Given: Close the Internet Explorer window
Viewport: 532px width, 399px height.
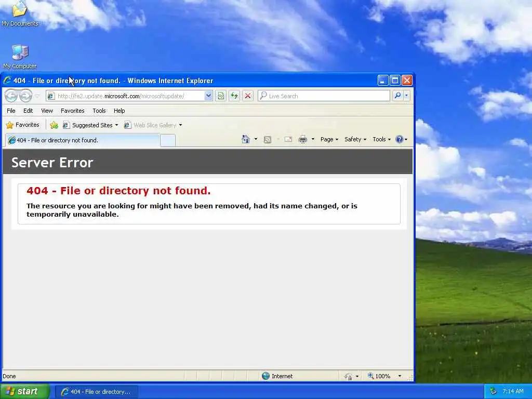Looking at the screenshot, I should [x=407, y=81].
